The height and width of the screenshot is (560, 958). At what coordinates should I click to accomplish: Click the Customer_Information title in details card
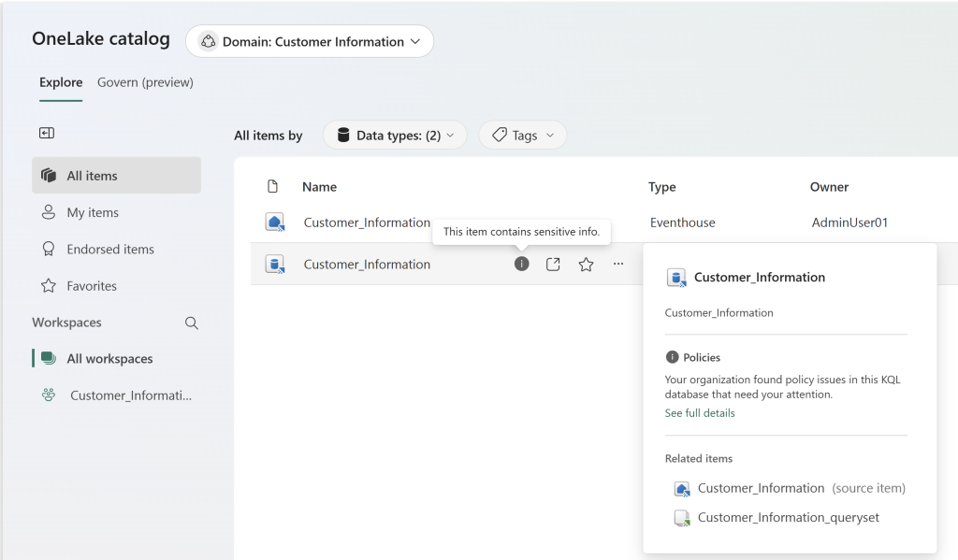point(760,278)
